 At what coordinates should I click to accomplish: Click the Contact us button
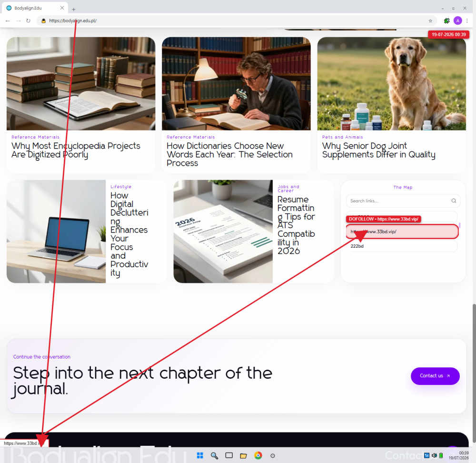pos(435,376)
